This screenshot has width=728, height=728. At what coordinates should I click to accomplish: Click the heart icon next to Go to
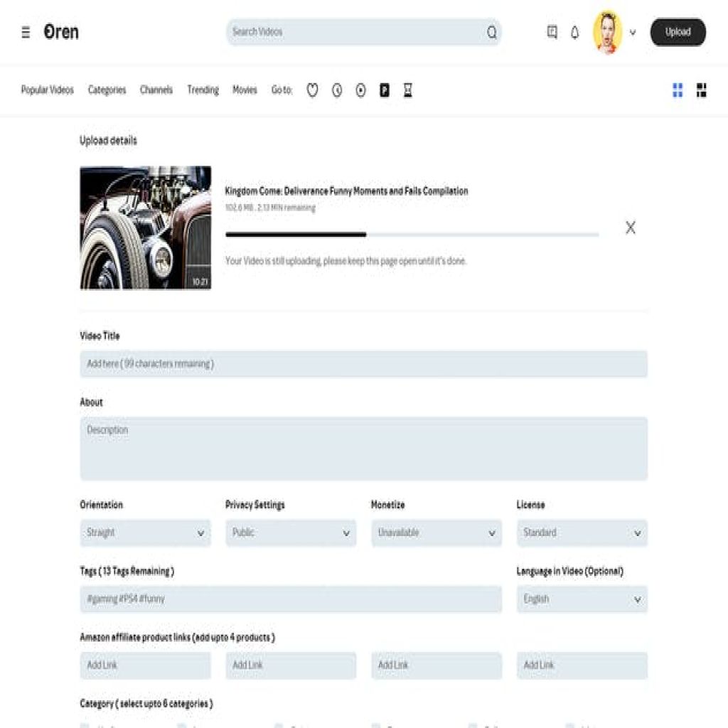312,90
